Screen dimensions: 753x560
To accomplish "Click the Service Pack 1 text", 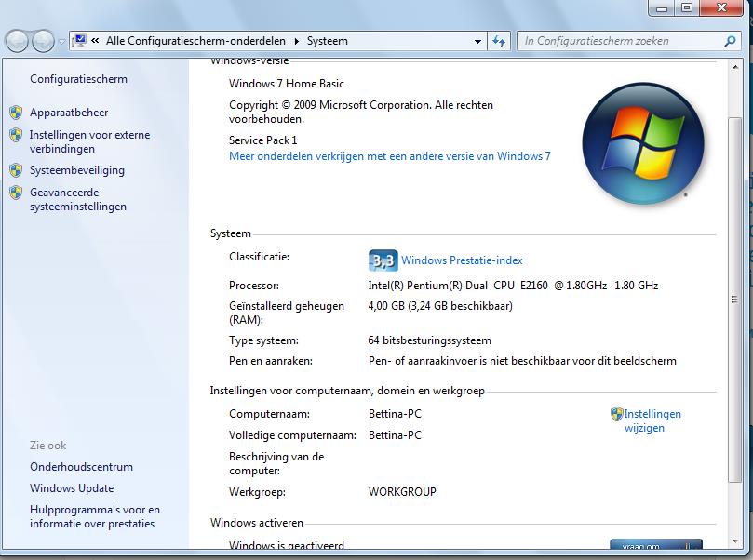I will tap(262, 140).
